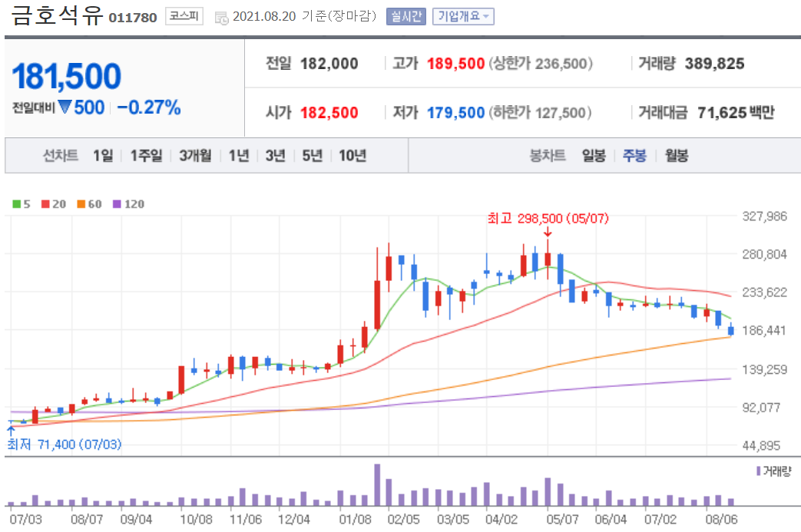Click the stock code 011780
801x532 pixels.
[133, 18]
